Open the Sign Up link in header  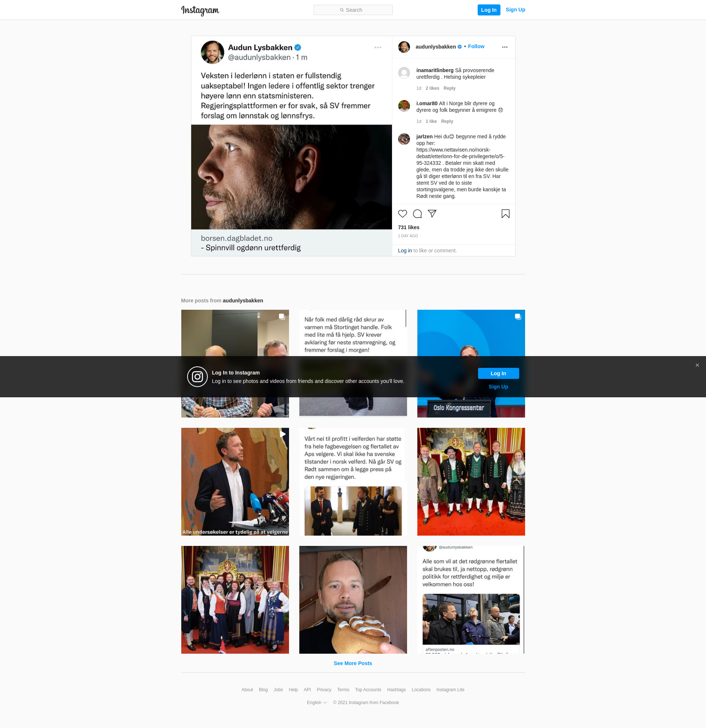(x=515, y=10)
